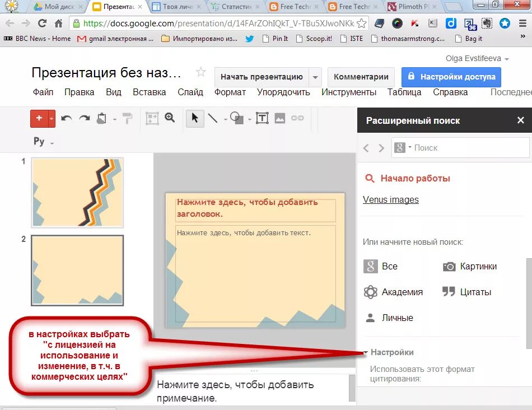The height and width of the screenshot is (410, 532).
Task: Open the new slide layout dropdown arrow
Action: 52,119
